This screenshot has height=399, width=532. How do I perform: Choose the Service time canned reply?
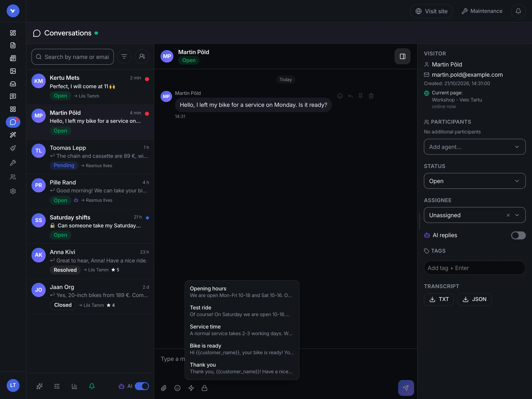[x=242, y=330]
